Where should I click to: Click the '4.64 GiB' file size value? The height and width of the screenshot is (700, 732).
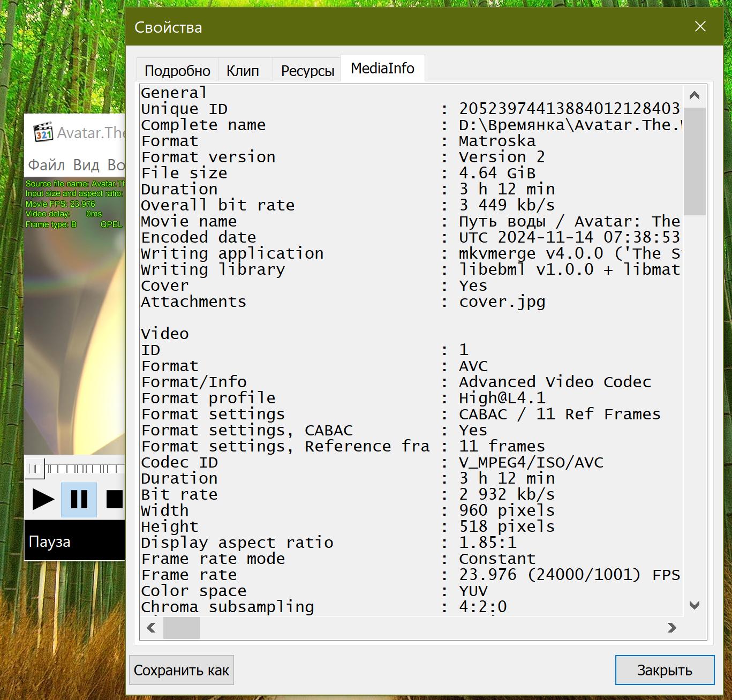pos(497,173)
